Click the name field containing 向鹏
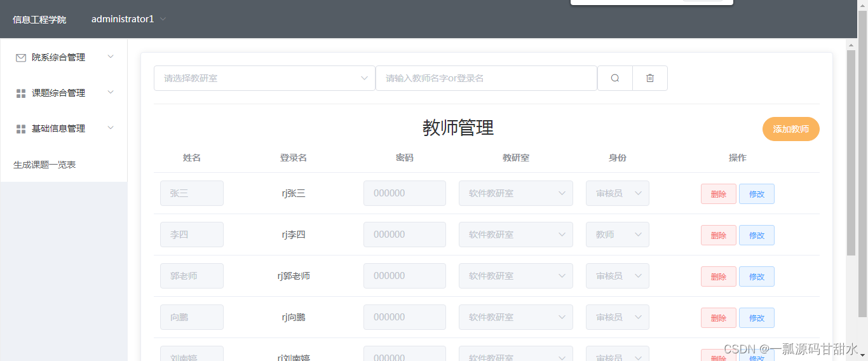This screenshot has width=868, height=361. 192,317
